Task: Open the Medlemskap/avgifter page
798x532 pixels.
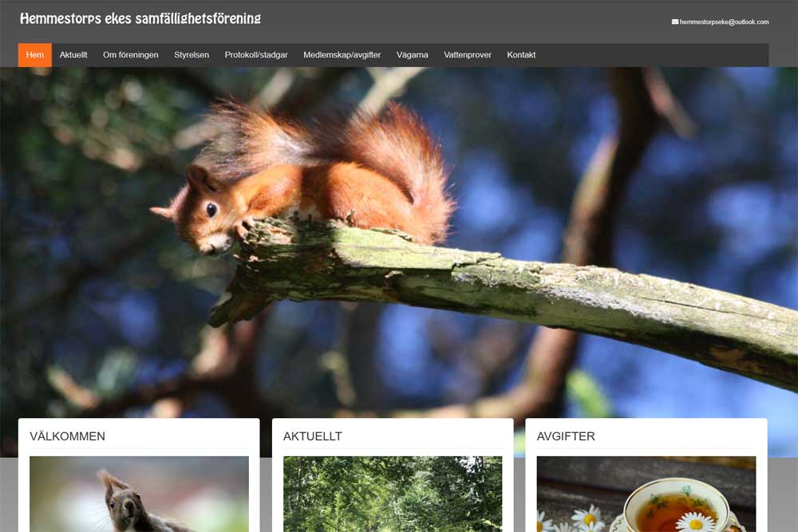Action: point(342,55)
